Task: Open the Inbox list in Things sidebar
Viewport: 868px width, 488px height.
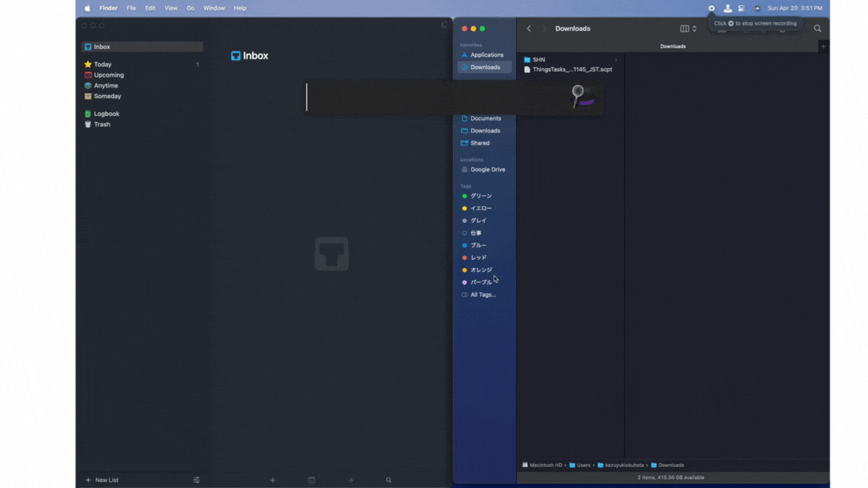Action: pyautogui.click(x=142, y=47)
